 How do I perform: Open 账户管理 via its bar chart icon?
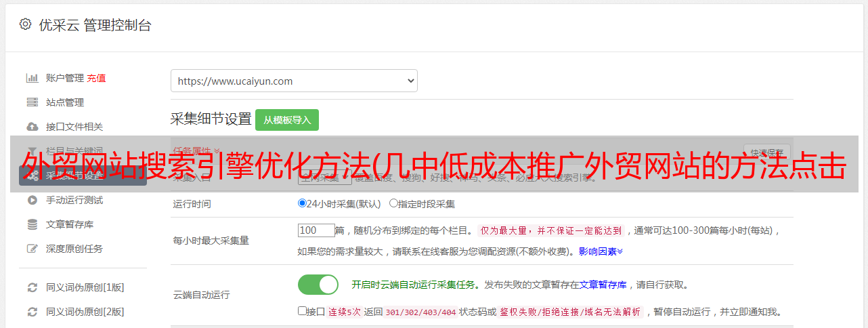coord(32,78)
